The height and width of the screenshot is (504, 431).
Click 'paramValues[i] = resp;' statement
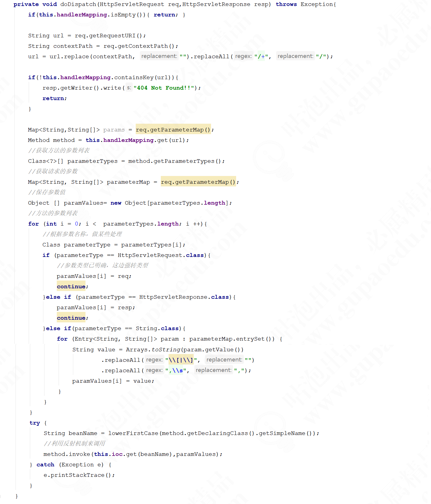[96, 308]
